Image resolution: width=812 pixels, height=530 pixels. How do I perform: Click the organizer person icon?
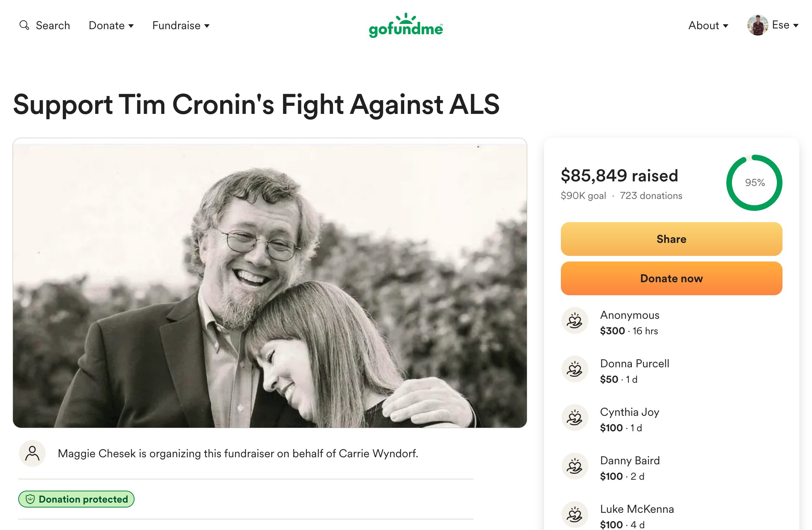(x=32, y=453)
